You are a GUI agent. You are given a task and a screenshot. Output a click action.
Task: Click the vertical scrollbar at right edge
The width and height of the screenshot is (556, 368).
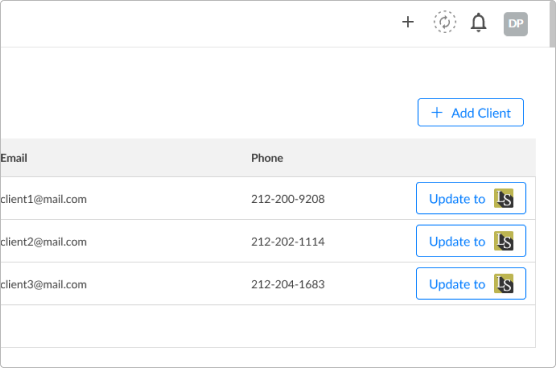tap(553, 23)
